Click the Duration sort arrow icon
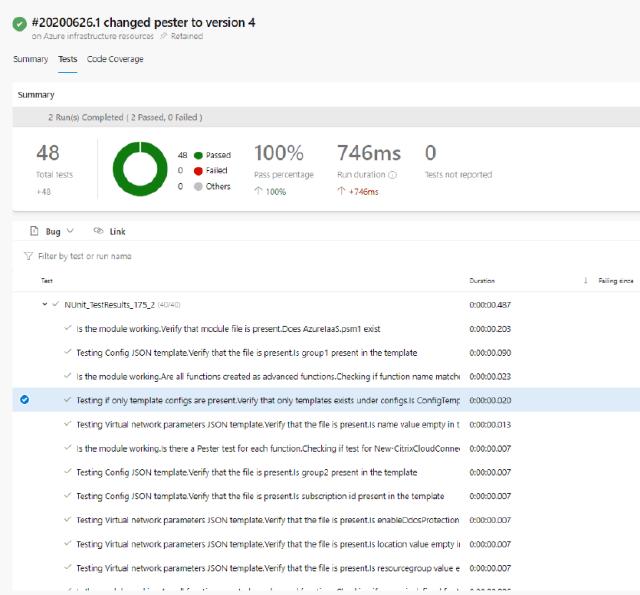The image size is (640, 595). coord(585,281)
